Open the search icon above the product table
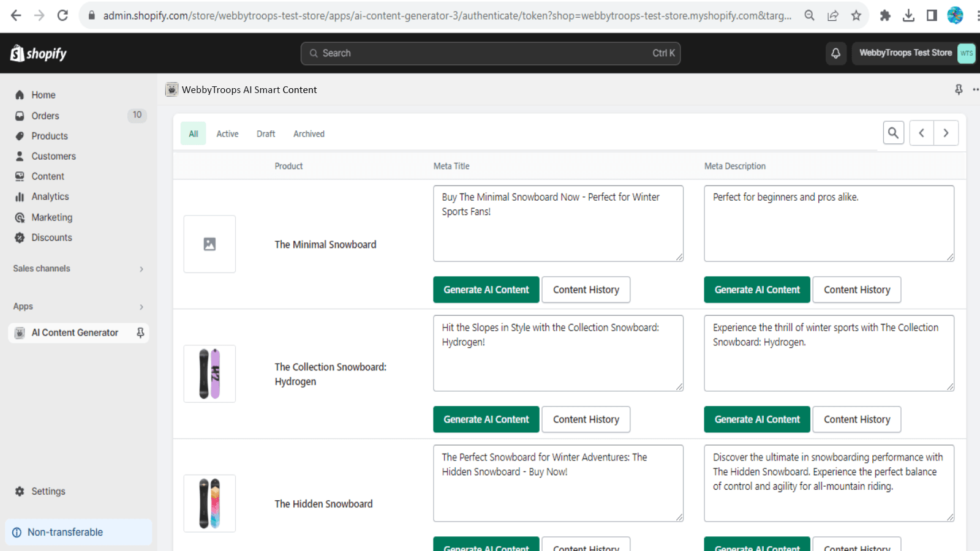 click(893, 132)
